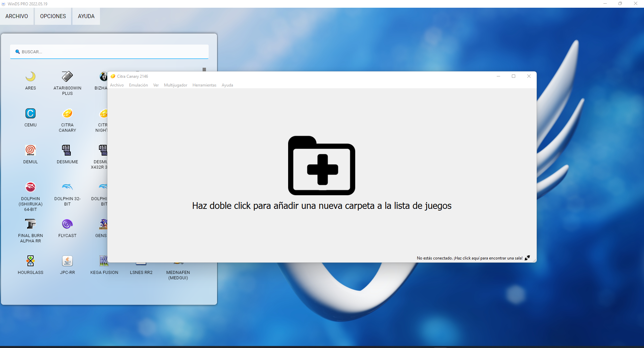Open the Emulación menu in Citra
The width and height of the screenshot is (644, 348).
[x=139, y=85]
